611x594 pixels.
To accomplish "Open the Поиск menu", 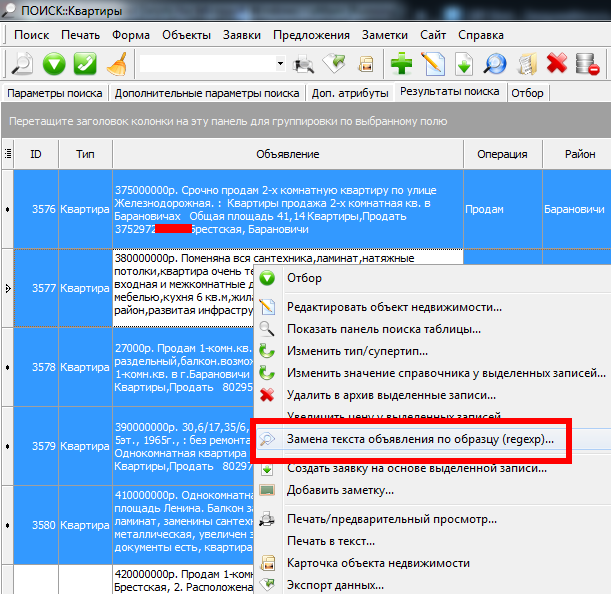I will [x=31, y=35].
